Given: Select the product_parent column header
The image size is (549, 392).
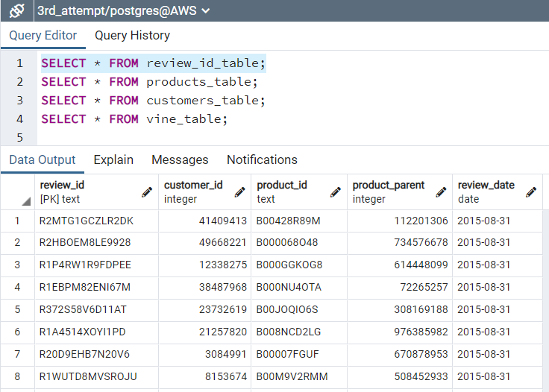Looking at the screenshot, I should click(x=400, y=192).
